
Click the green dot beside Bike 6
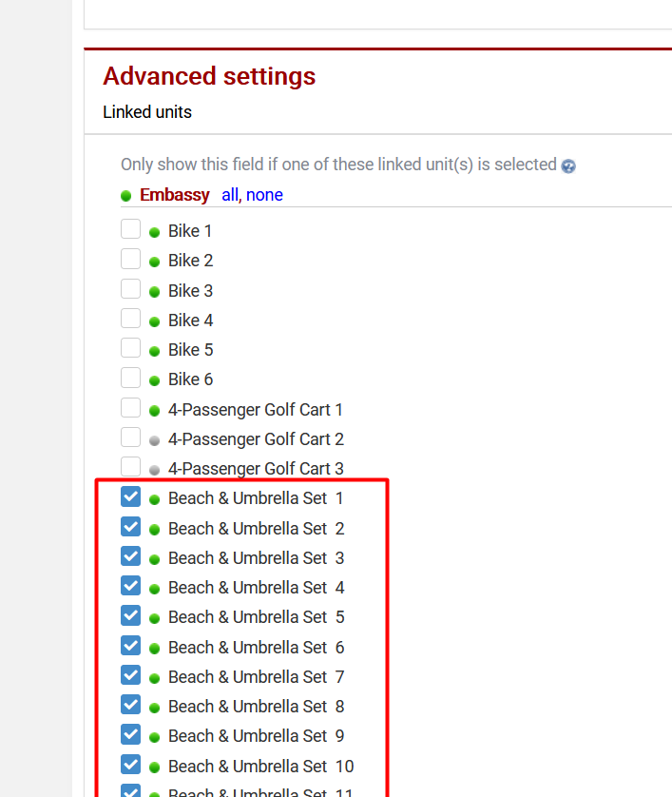[154, 380]
